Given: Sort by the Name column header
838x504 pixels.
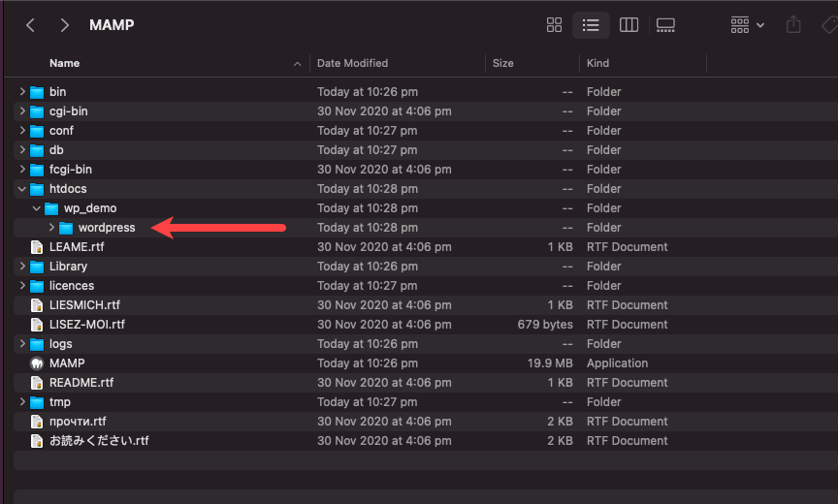Looking at the screenshot, I should [x=65, y=63].
